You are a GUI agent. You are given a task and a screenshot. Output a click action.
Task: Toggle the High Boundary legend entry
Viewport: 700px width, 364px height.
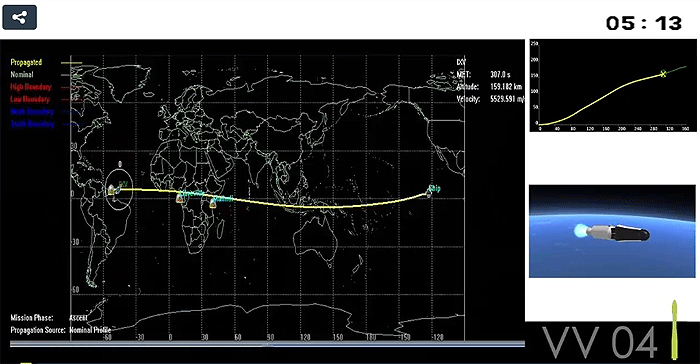[x=31, y=87]
